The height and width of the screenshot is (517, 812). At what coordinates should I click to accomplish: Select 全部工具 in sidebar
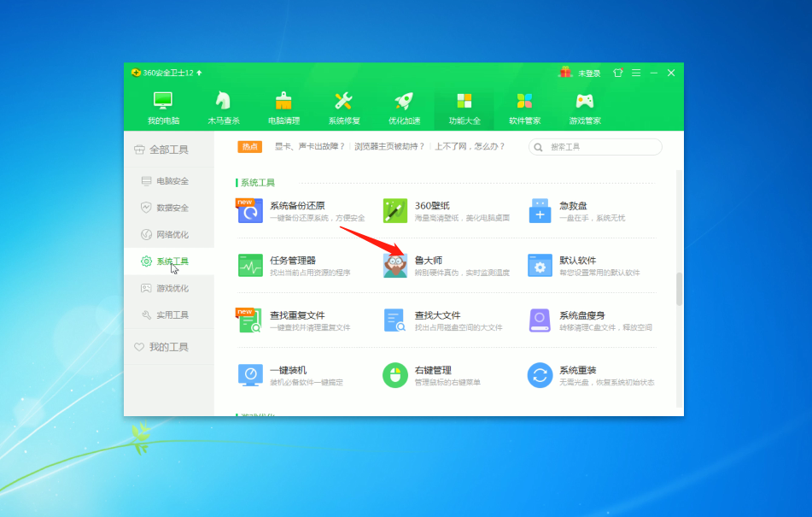(169, 150)
